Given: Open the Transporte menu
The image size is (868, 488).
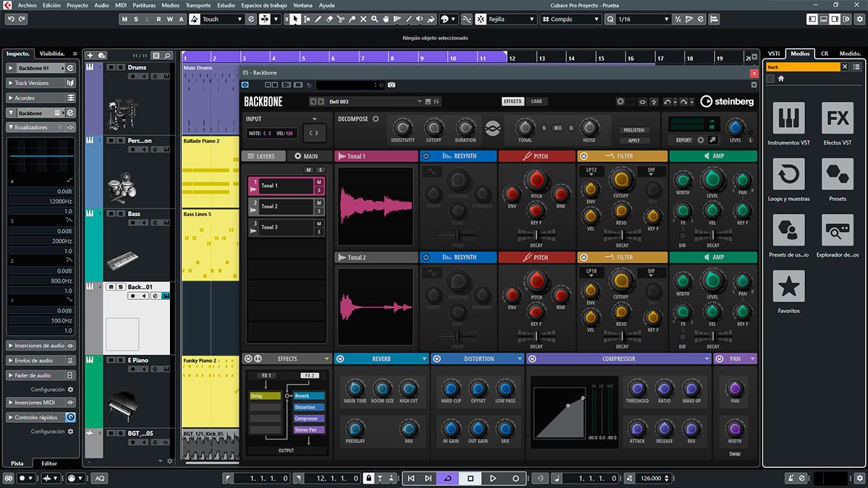Looking at the screenshot, I should [x=198, y=5].
